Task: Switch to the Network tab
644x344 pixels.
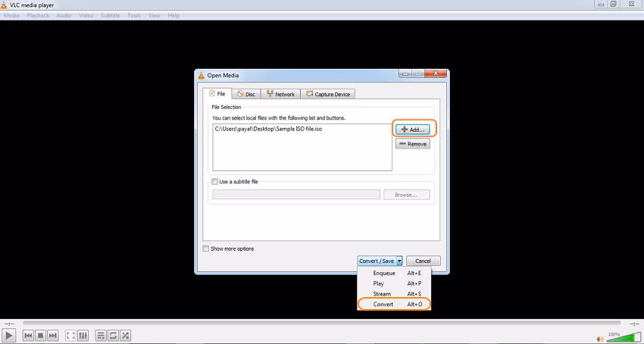Action: click(280, 94)
